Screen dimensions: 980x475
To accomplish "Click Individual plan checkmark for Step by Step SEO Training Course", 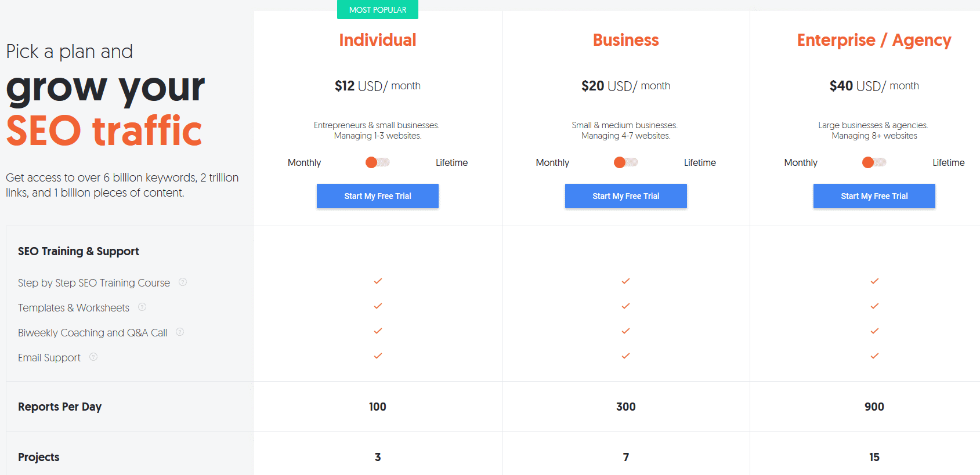I will click(x=378, y=281).
